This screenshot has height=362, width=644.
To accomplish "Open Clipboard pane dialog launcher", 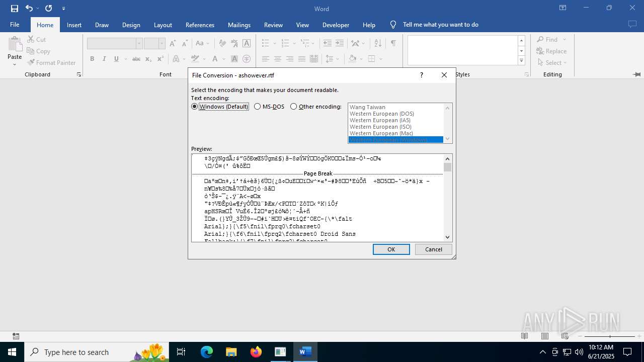I will [79, 74].
